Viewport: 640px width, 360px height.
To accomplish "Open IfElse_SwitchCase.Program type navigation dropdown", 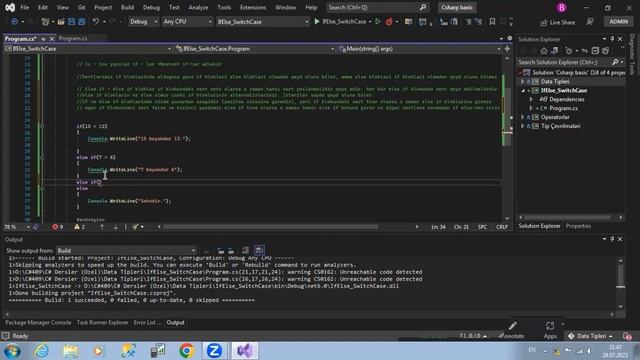I will pyautogui.click(x=255, y=49).
